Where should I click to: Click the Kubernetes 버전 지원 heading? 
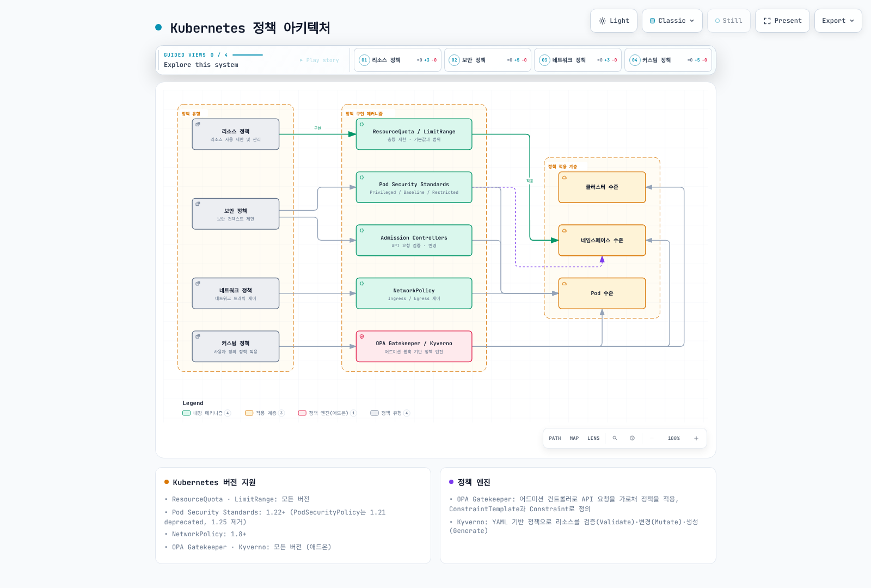[x=214, y=482]
